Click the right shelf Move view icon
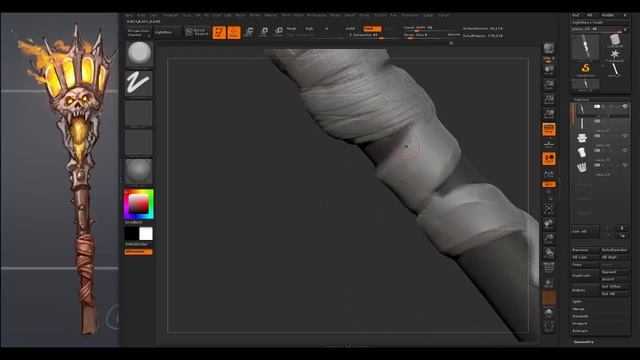The width and height of the screenshot is (640, 360). (x=549, y=224)
